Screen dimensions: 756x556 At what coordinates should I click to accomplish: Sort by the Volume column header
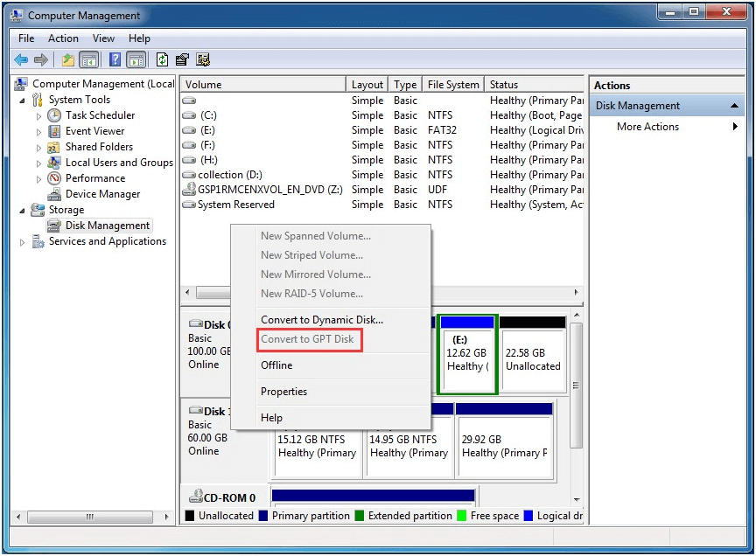263,85
